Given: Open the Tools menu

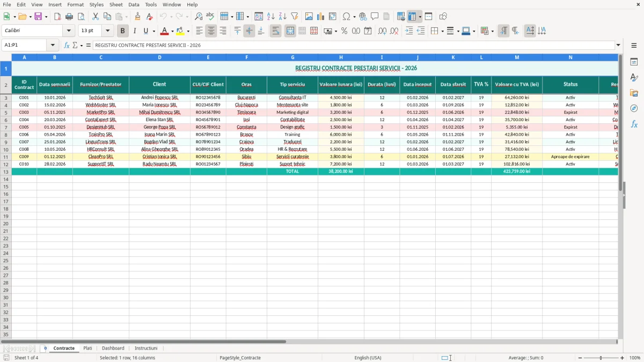Looking at the screenshot, I should coord(151,4).
